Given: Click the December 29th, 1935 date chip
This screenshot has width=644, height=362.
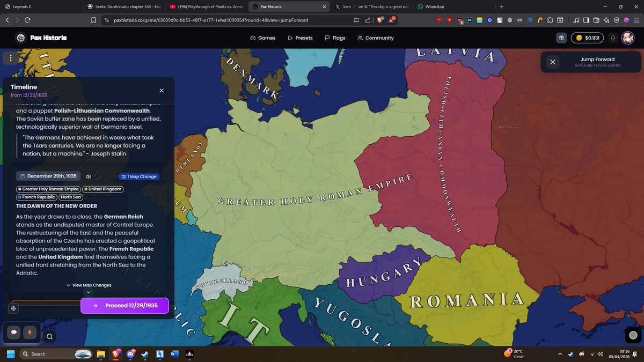Looking at the screenshot, I should tap(48, 176).
